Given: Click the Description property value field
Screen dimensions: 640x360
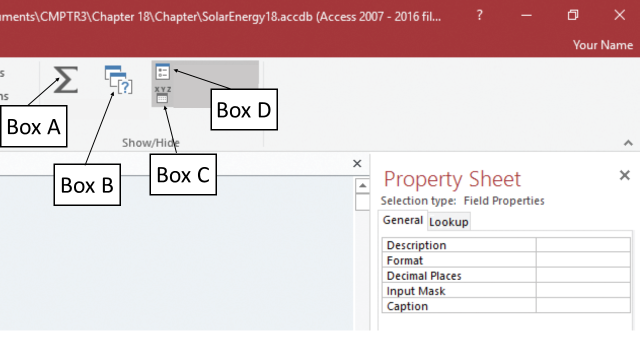Looking at the screenshot, I should (x=583, y=245).
